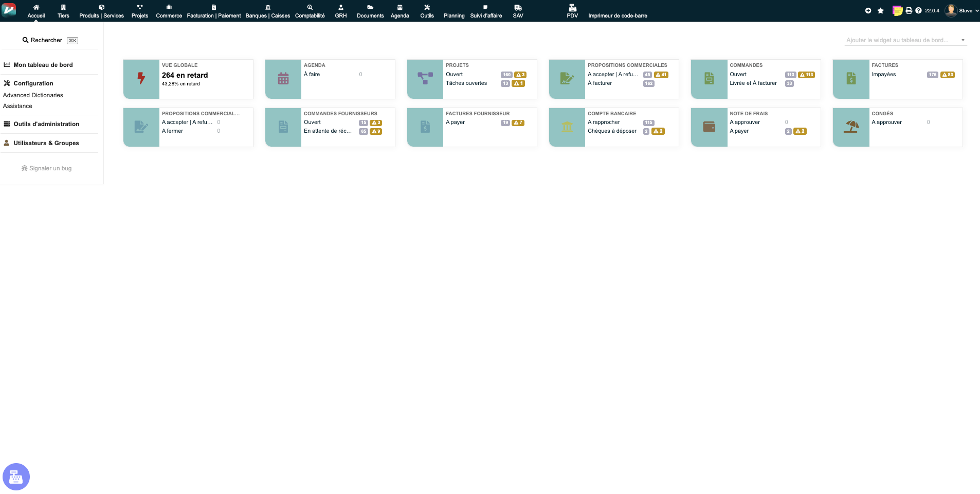Click the Signaler un bug link
The width and height of the screenshot is (980, 494).
pos(47,168)
